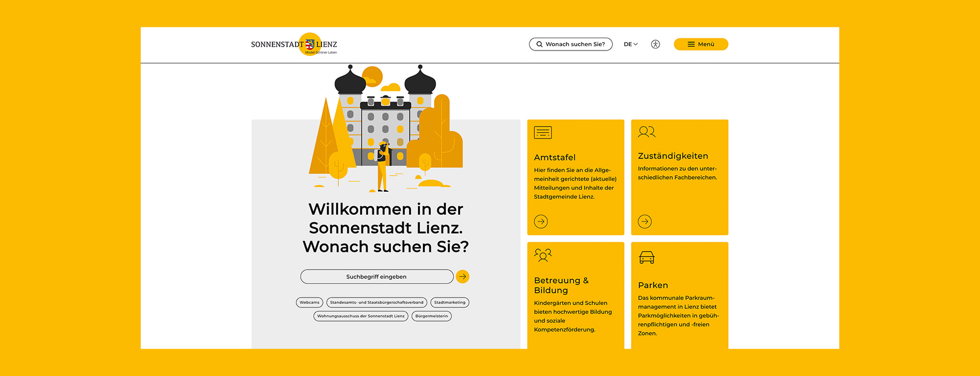Click the Standesamts- und Staatsbürgerschaftsverband tag

(376, 302)
